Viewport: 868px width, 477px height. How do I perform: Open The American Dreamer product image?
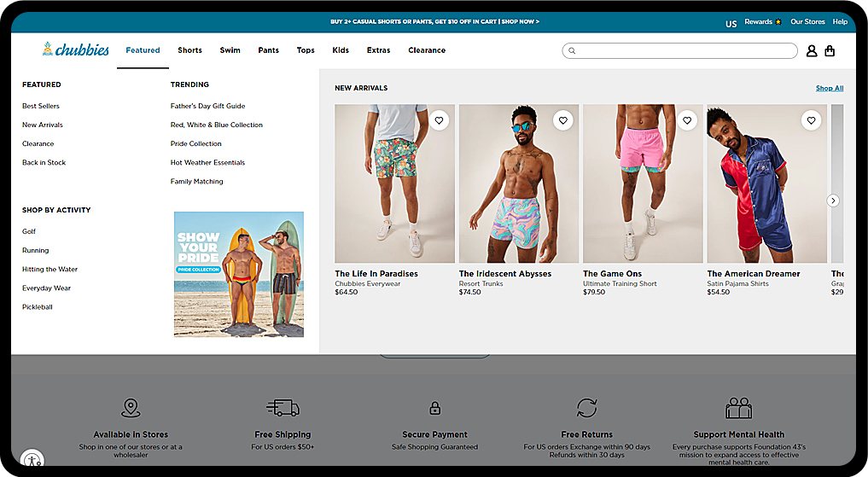(x=766, y=183)
